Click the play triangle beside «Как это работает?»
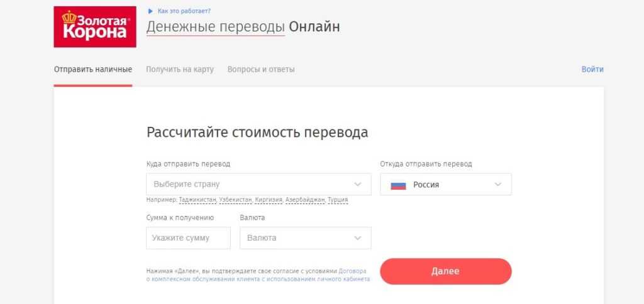Viewport: 644px width, 304px height. pyautogui.click(x=150, y=11)
